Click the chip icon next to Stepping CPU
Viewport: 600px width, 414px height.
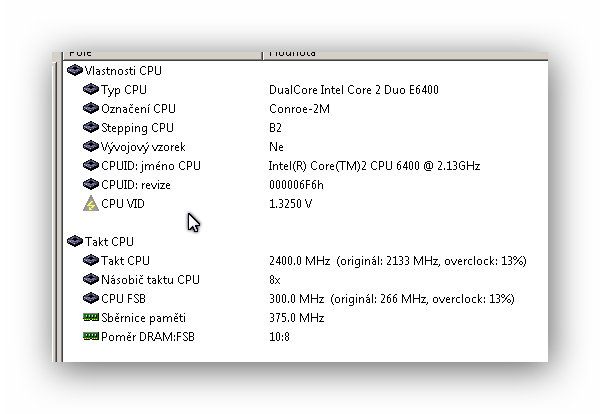click(x=91, y=127)
